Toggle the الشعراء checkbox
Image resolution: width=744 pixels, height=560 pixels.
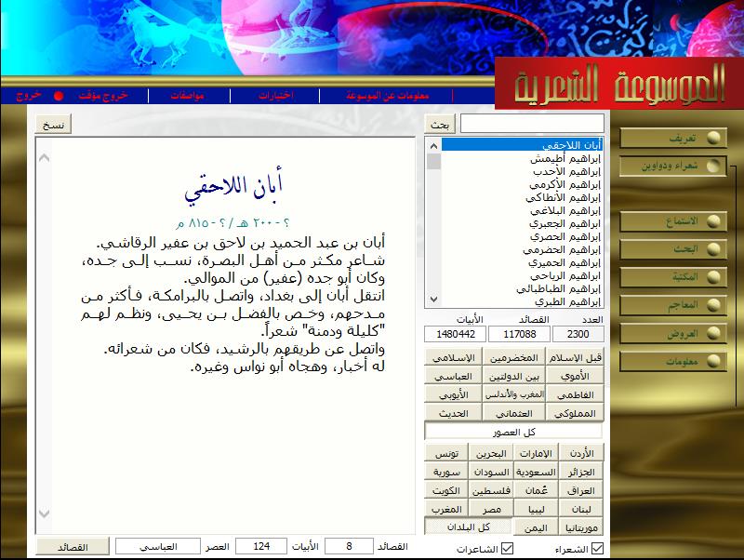(x=597, y=549)
